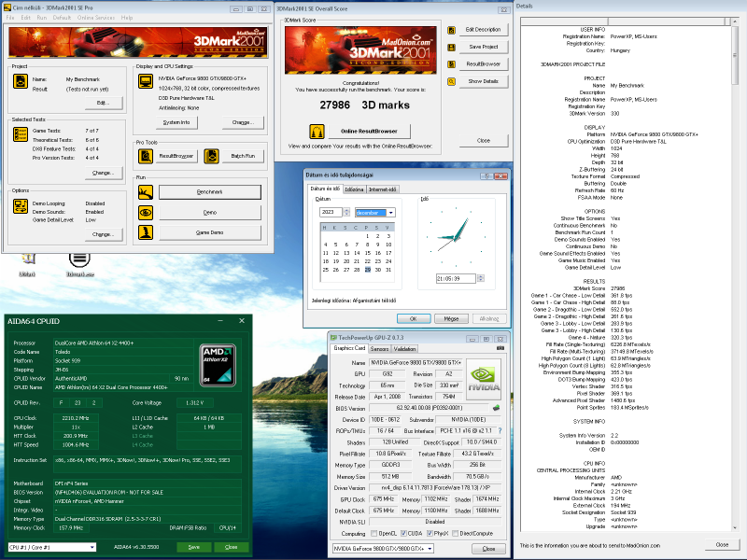Click the year 2023 stepper arrows
This screenshot has width=747, height=560.
tap(346, 213)
